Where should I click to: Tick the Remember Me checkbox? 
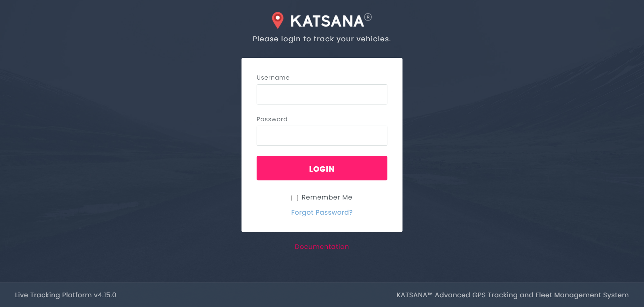pos(294,198)
